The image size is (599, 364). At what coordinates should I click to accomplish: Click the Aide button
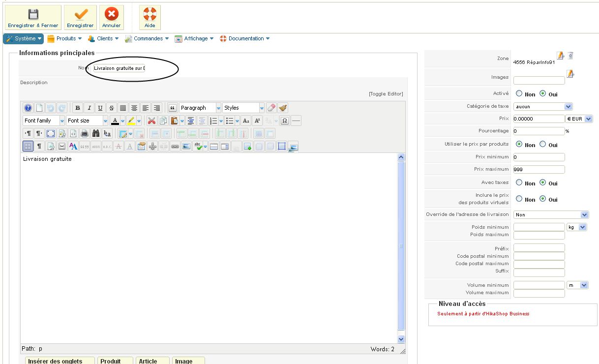[150, 18]
